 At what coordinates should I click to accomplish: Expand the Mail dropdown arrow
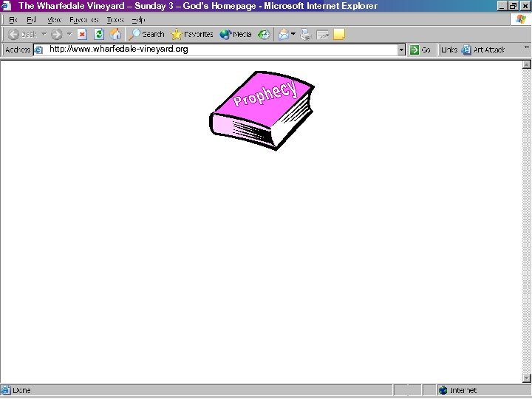click(293, 34)
